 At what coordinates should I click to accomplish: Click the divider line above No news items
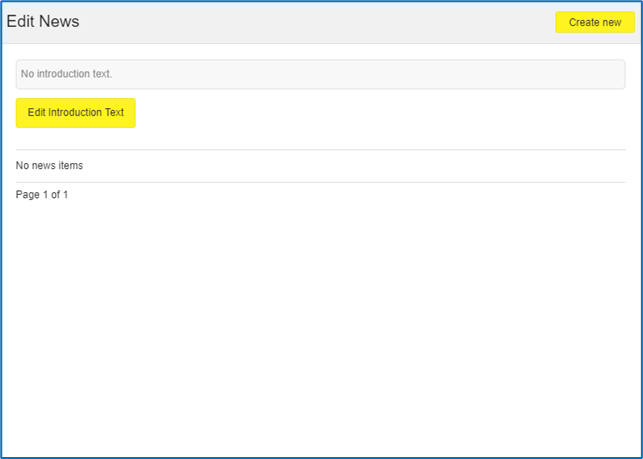tap(320, 150)
